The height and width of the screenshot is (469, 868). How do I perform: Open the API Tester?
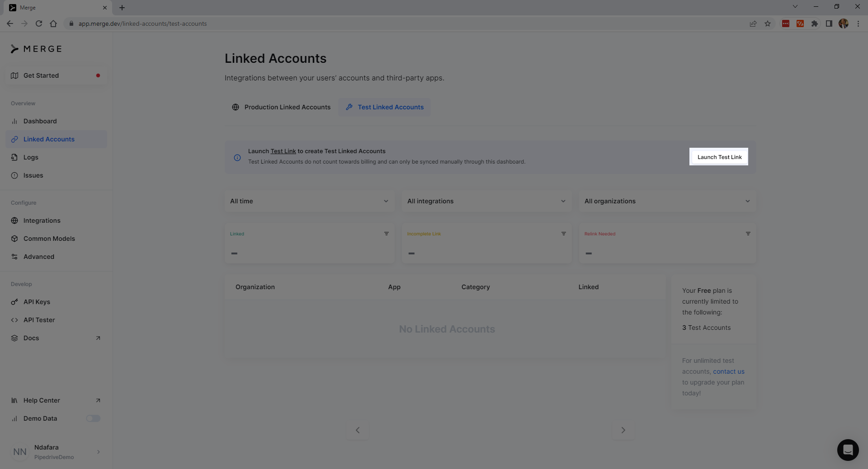coord(39,320)
